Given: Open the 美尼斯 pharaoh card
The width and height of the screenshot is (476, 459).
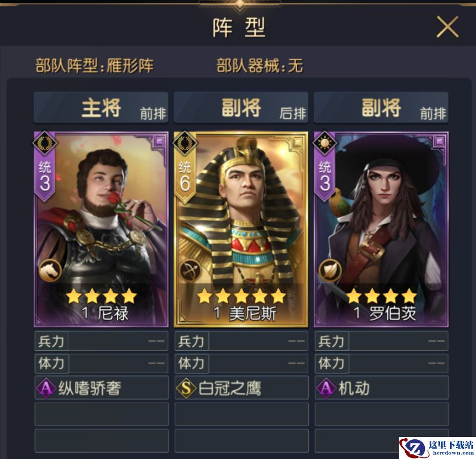Looking at the screenshot, I should pos(241,229).
